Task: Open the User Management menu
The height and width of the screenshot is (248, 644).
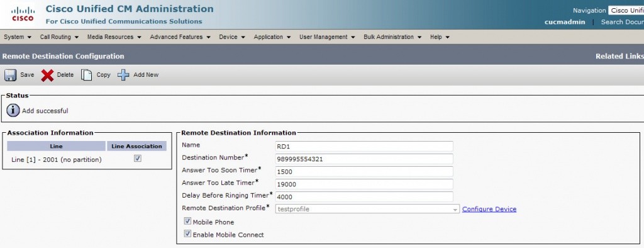Action: [x=327, y=37]
